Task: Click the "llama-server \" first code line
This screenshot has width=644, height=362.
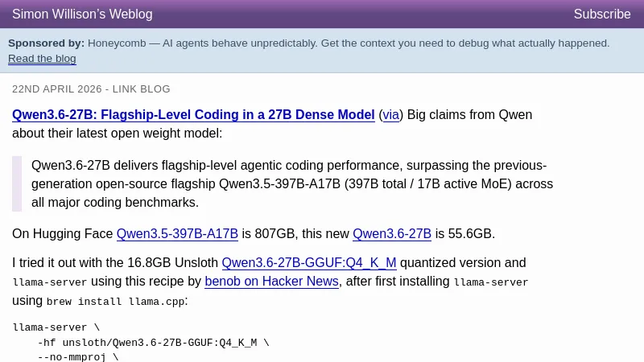Action: (x=56, y=327)
